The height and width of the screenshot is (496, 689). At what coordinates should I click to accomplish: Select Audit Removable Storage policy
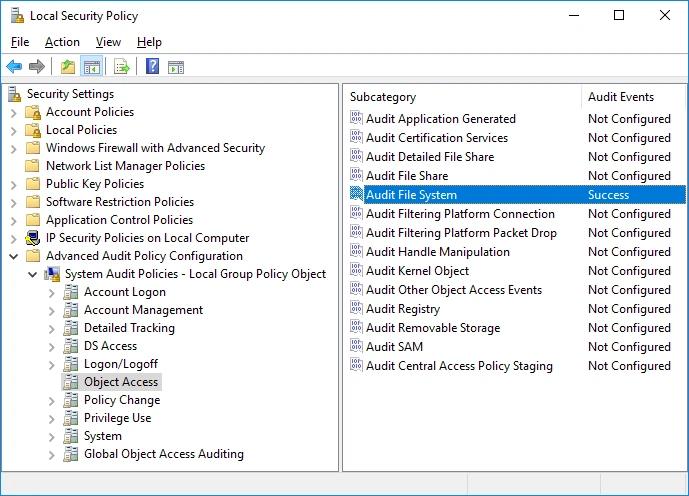(432, 328)
